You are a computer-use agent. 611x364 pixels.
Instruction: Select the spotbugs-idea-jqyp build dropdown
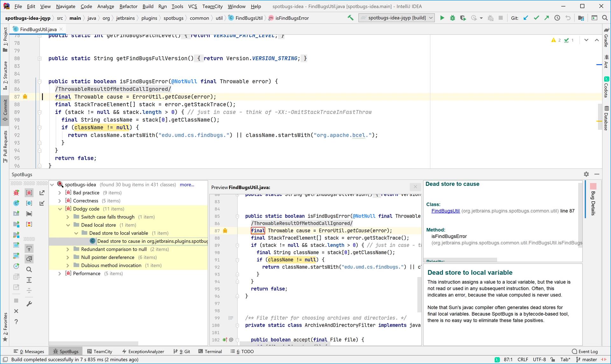[395, 18]
